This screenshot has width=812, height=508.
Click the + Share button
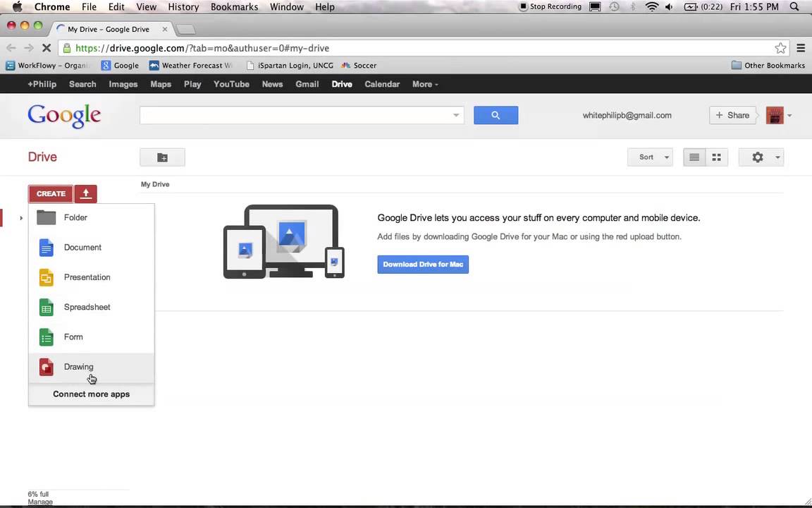tap(732, 115)
